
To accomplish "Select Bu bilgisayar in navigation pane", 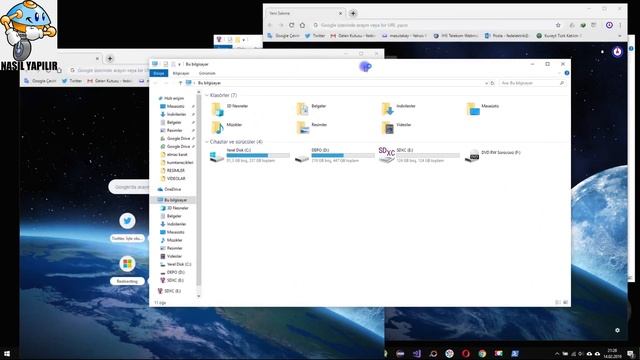I will pos(173,200).
